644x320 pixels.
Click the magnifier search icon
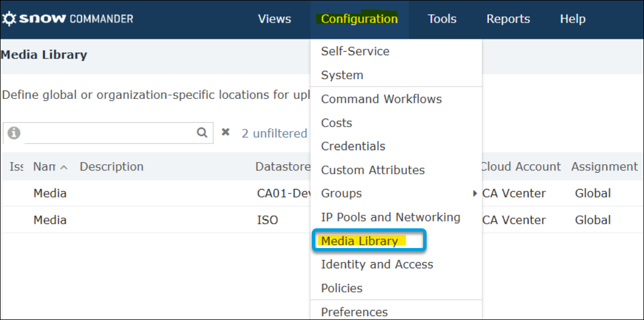202,132
